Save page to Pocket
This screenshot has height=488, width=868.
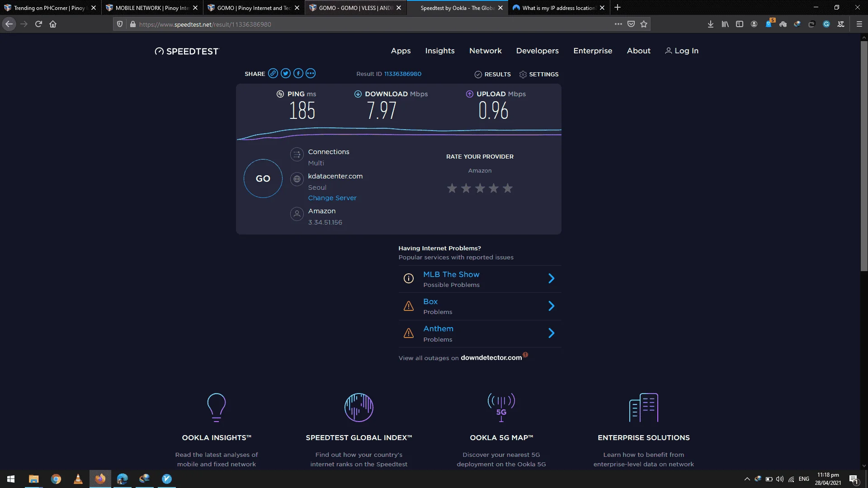pyautogui.click(x=631, y=24)
